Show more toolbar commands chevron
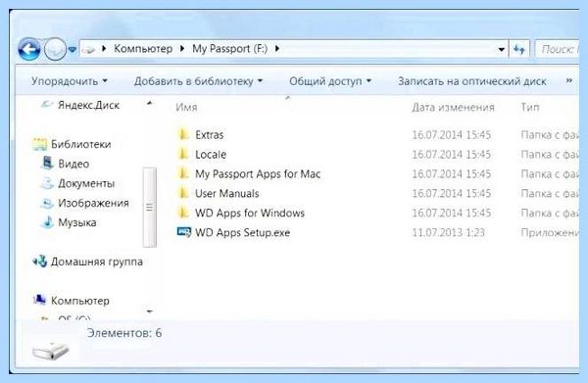Image resolution: width=588 pixels, height=383 pixels. point(568,80)
